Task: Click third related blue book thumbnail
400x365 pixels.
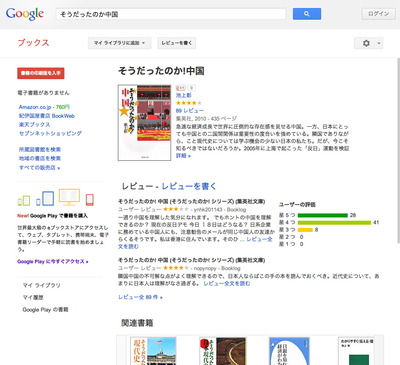Action: [289, 351]
